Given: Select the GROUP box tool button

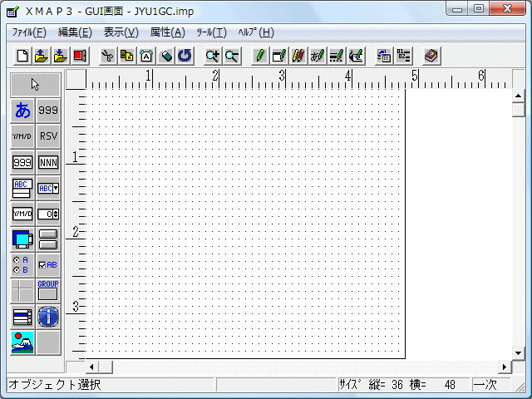Looking at the screenshot, I should point(48,291).
